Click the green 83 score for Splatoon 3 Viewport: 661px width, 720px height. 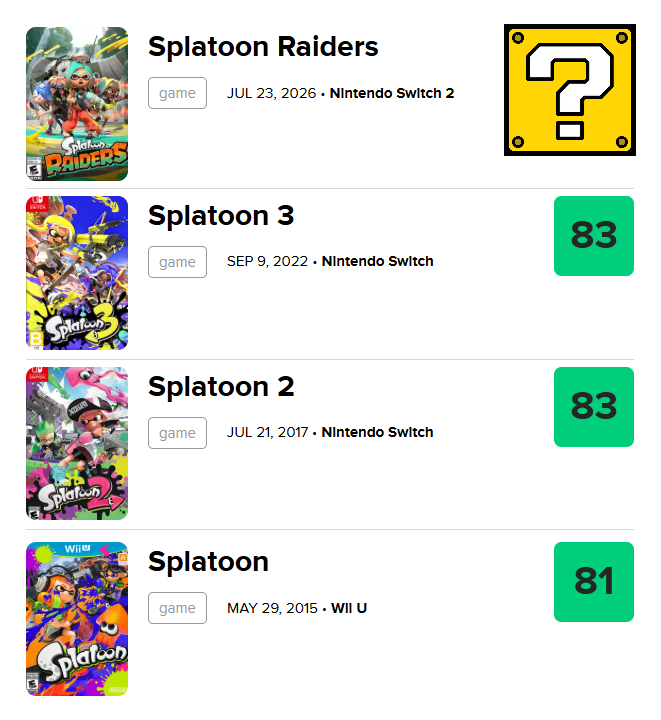click(594, 236)
